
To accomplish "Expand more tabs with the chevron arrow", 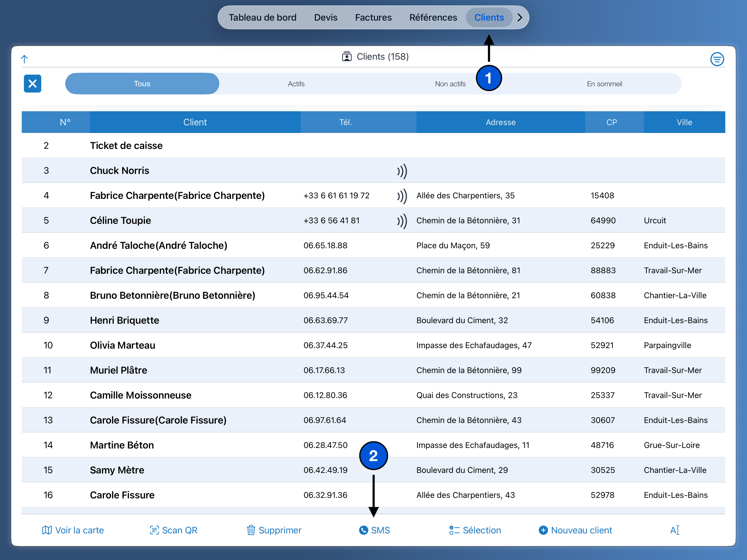I will 520,18.
